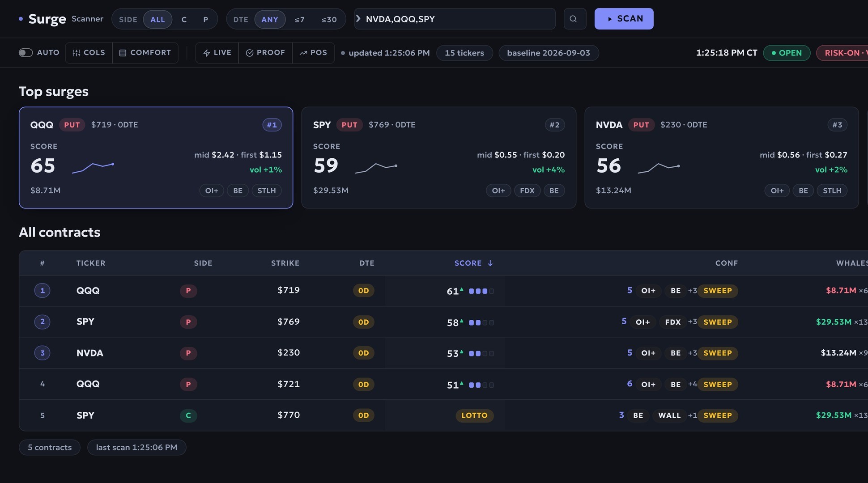
Task: Click the LOTTO badge in SPY $770 row
Action: coord(475,415)
